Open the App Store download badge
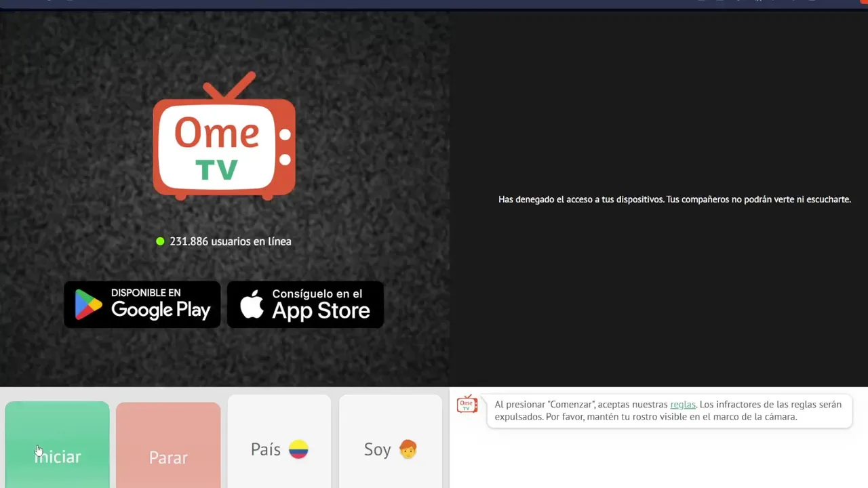868x488 pixels. [x=305, y=304]
